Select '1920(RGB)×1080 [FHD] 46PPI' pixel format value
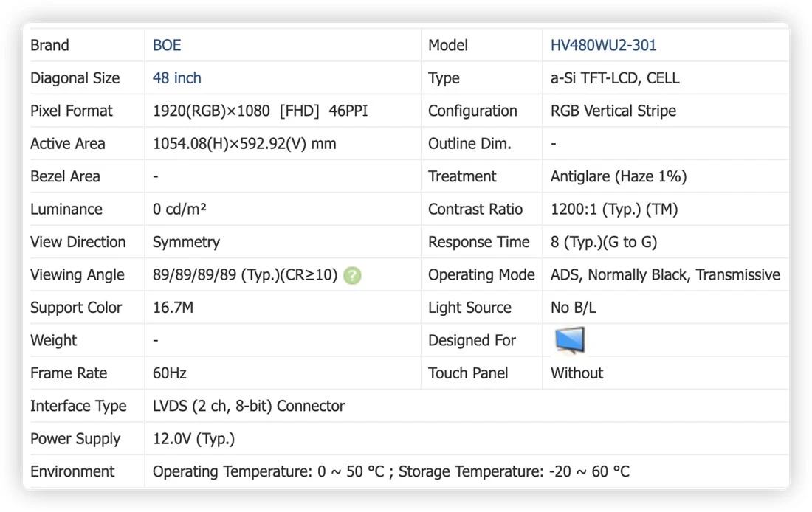Screen dimensions: 812x512 (x=260, y=111)
